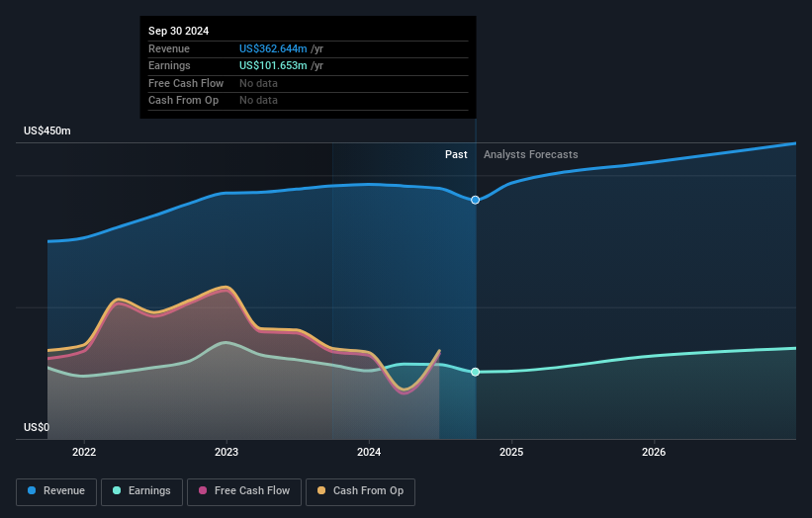Click the Past section label
This screenshot has width=812, height=518.
[456, 154]
